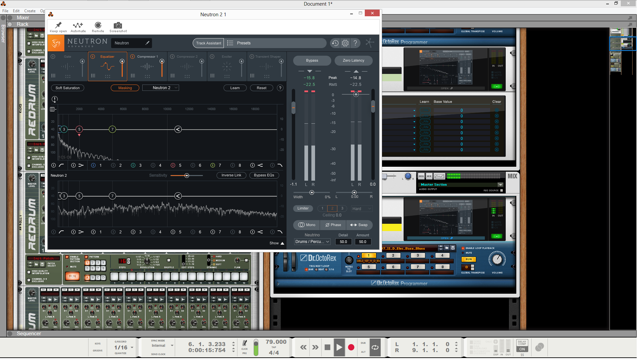Click the Redrum RUN button

pos(72,276)
